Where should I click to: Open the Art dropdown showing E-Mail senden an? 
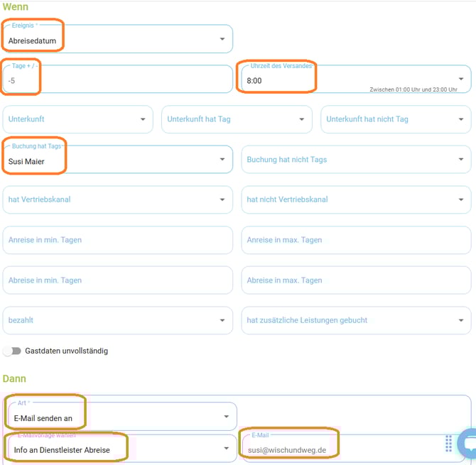click(121, 417)
